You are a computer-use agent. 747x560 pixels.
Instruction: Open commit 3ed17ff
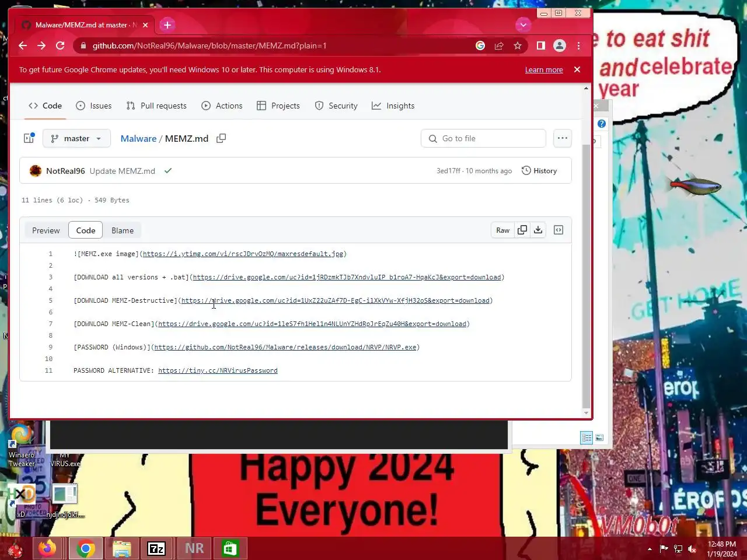coord(448,171)
